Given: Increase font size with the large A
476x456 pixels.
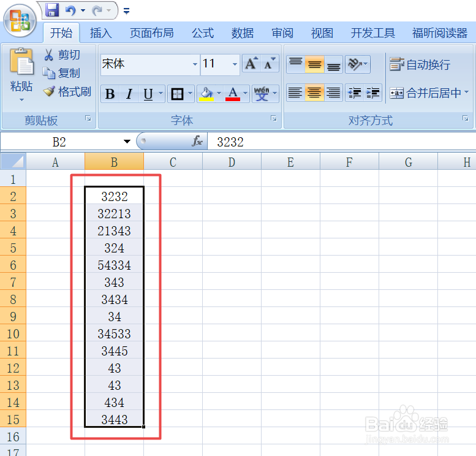Looking at the screenshot, I should (x=251, y=64).
